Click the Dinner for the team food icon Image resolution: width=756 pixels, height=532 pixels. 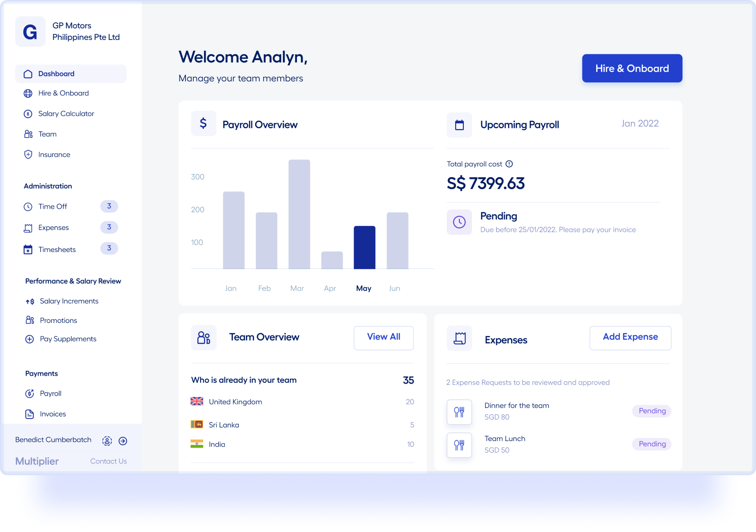(x=459, y=412)
